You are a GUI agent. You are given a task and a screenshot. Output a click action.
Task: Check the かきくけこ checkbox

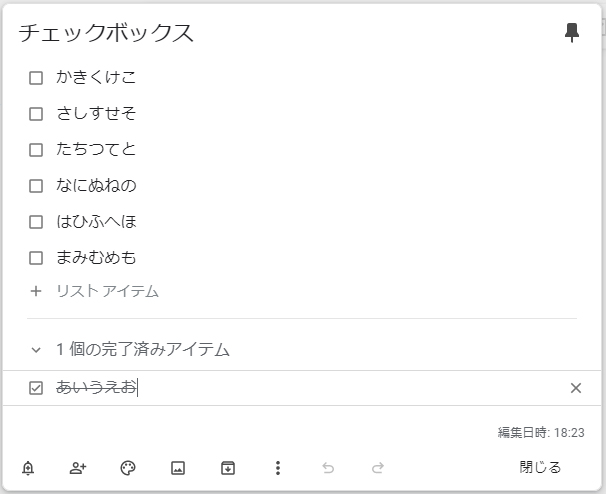click(x=36, y=78)
